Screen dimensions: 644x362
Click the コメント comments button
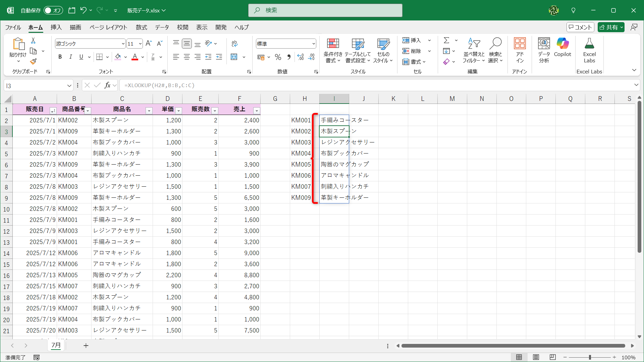(x=580, y=27)
